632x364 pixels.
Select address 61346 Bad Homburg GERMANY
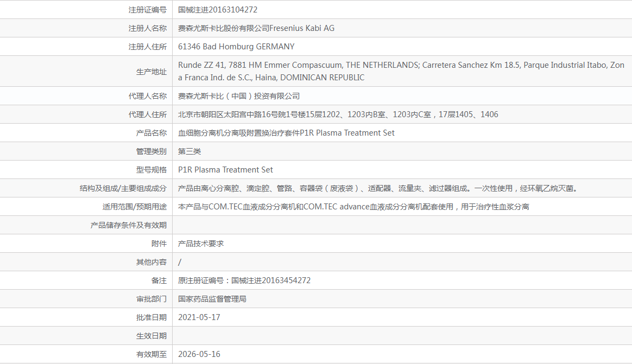(x=236, y=47)
